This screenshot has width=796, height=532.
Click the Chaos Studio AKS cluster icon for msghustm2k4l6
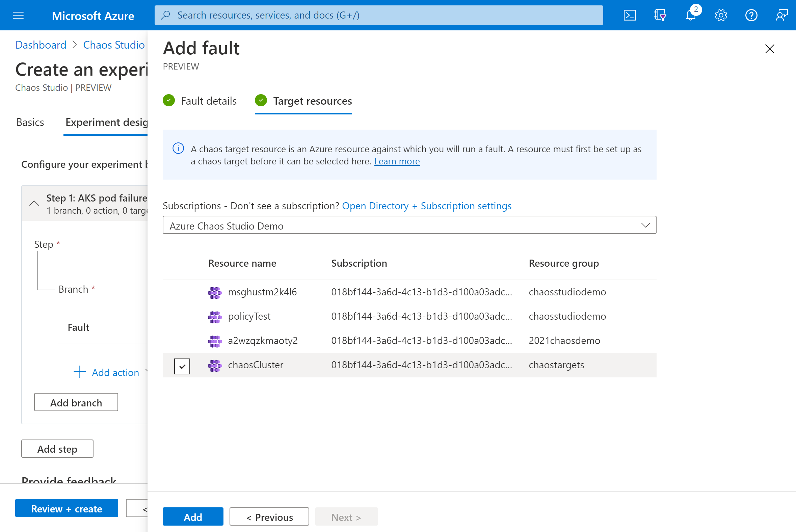(x=215, y=292)
